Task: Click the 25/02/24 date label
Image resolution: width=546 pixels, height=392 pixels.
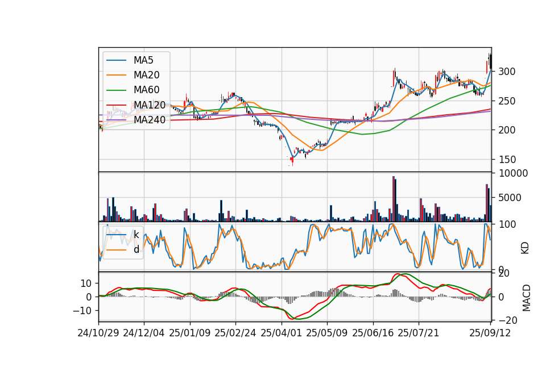Action: (235, 333)
